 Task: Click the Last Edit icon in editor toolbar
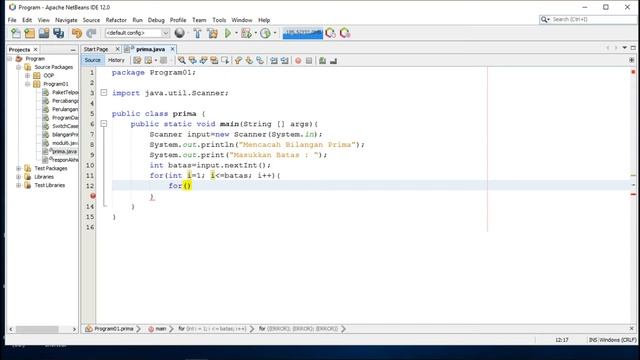[x=138, y=60]
